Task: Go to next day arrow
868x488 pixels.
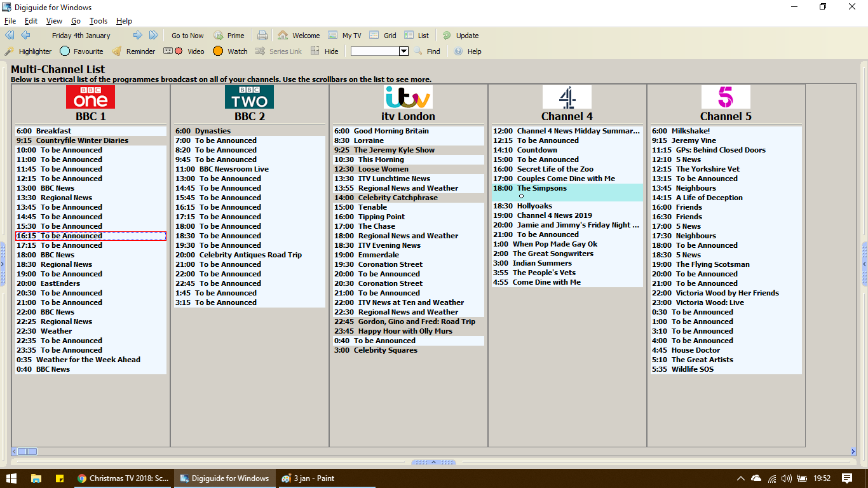Action: [138, 35]
